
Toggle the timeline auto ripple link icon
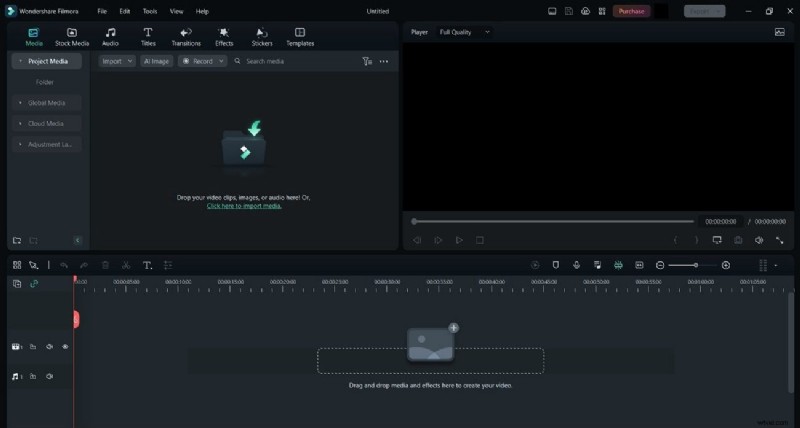point(34,284)
